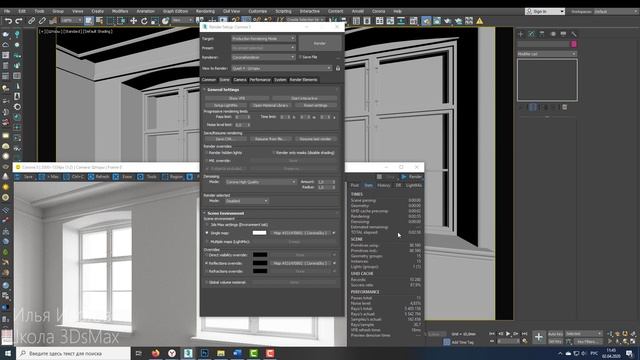Click the Setup LightMix button
640x360 pixels.
(226, 105)
